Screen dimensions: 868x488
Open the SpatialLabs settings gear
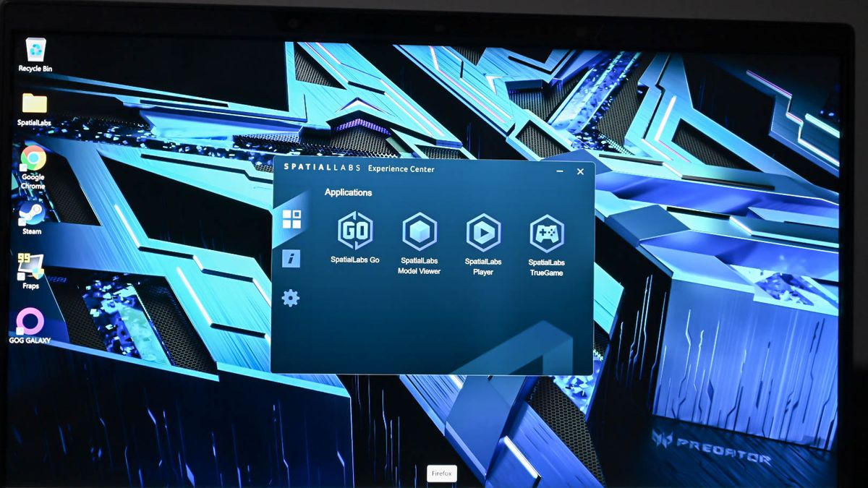(292, 297)
